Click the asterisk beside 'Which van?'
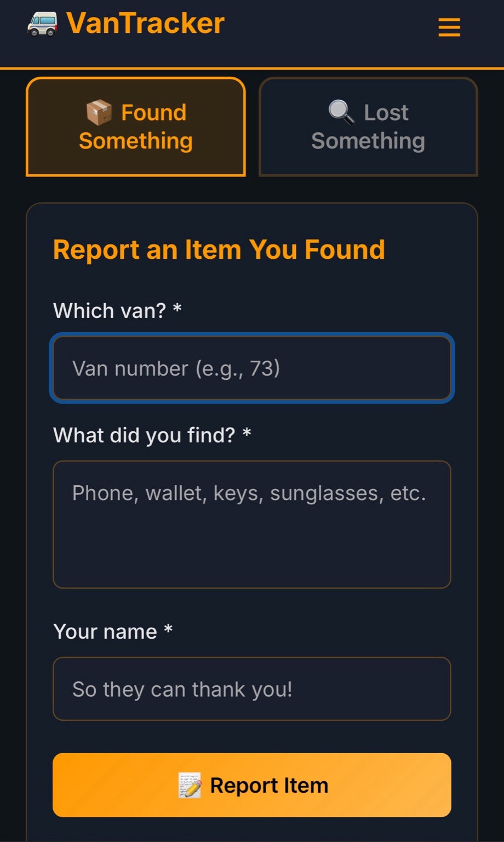Screen dimensions: 504x842 177,310
